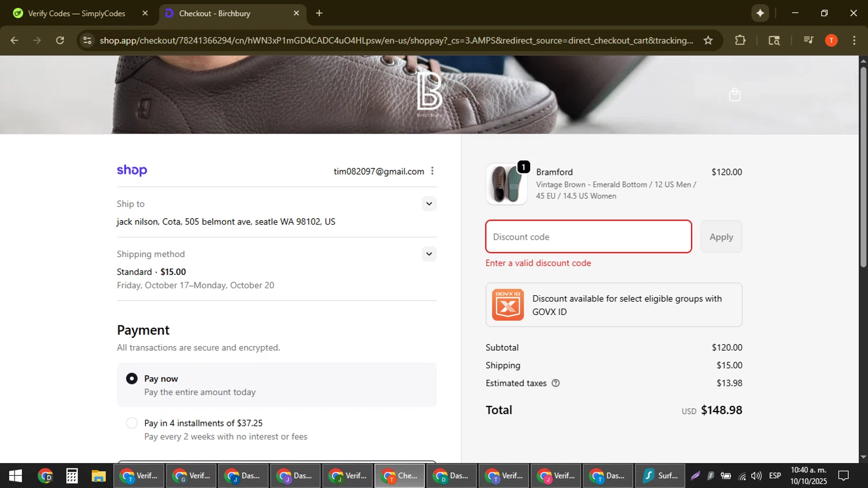Switch to the Verify Codes — SimplyCodes tab
Screen dimensions: 868x488
79,13
